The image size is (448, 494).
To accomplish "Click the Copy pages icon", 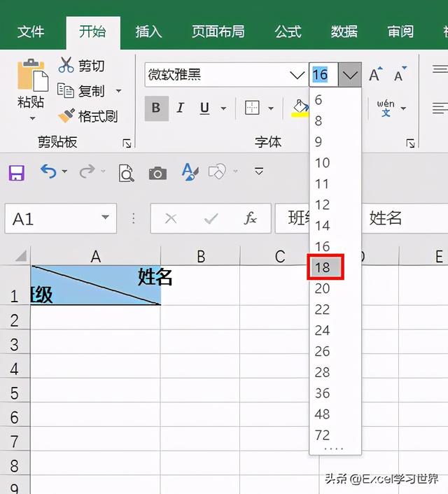I will coord(65,90).
